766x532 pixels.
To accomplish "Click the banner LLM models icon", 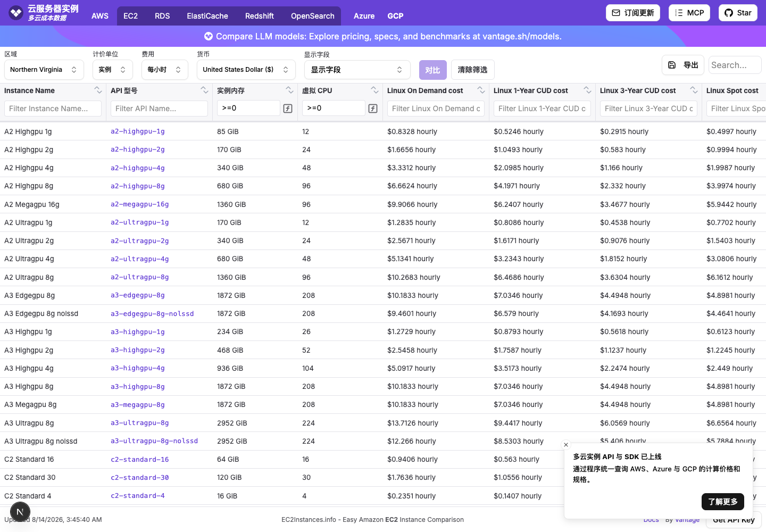I will [x=209, y=36].
